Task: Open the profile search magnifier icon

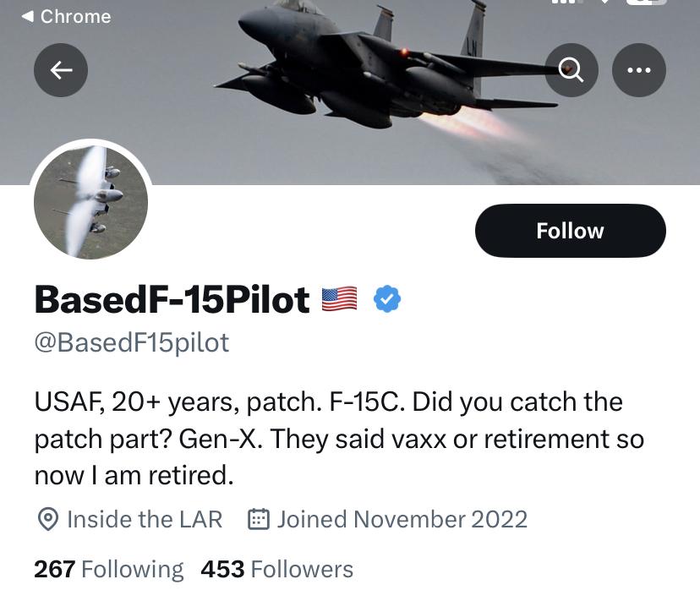Action: point(571,70)
